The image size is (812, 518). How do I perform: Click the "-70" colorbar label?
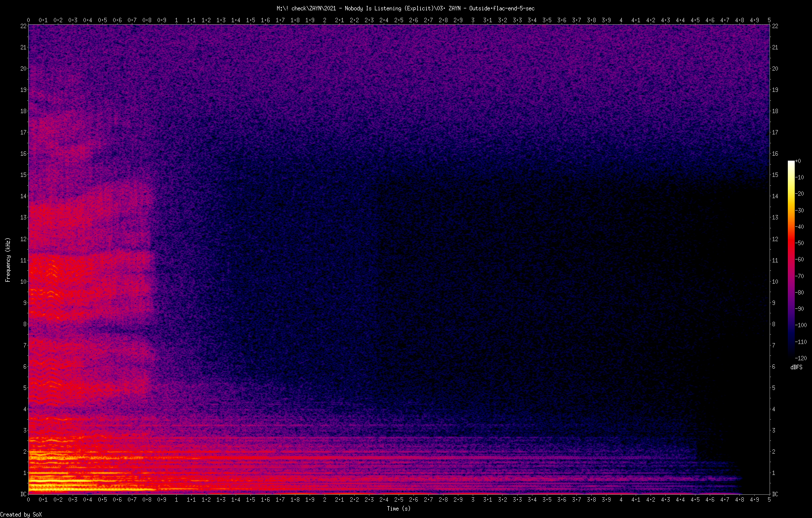click(x=800, y=276)
